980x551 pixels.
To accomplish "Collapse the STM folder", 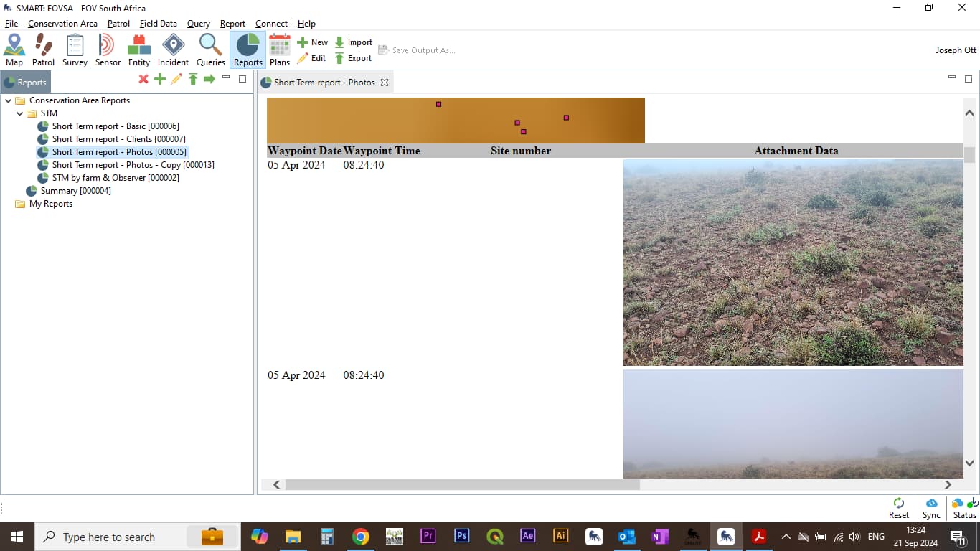I will (19, 113).
